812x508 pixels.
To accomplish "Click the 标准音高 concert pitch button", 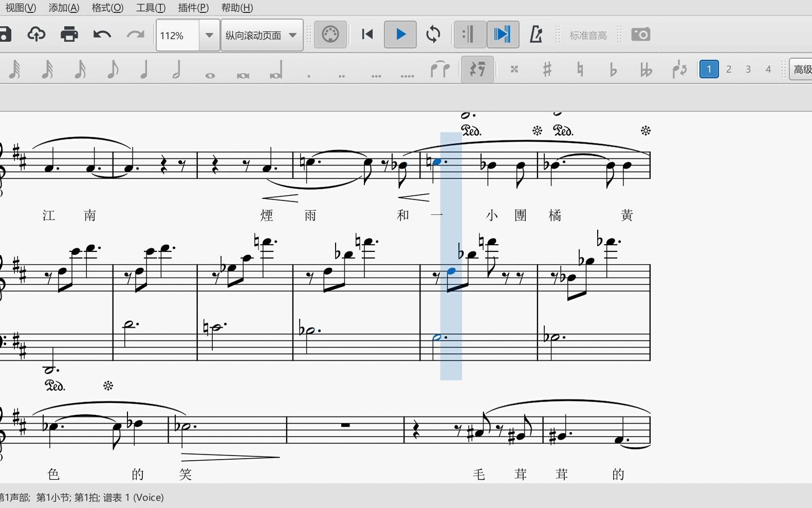I will pyautogui.click(x=588, y=35).
